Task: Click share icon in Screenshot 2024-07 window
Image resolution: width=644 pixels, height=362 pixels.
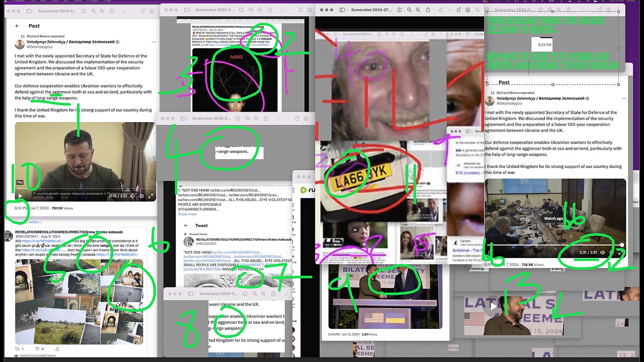Action: coord(428,10)
